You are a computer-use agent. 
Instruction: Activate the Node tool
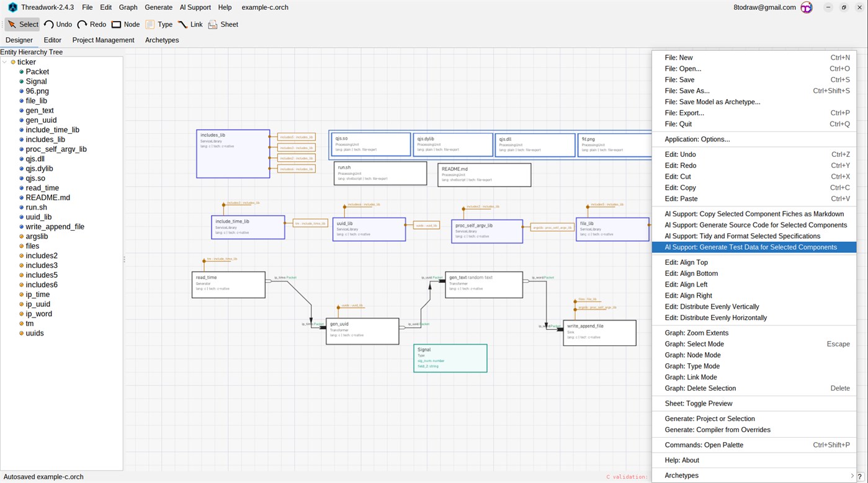[125, 24]
